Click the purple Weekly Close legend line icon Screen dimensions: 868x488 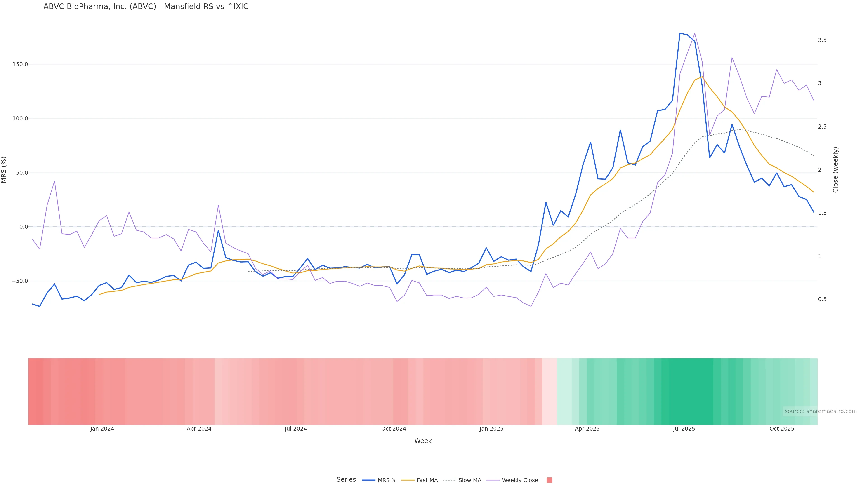point(493,480)
